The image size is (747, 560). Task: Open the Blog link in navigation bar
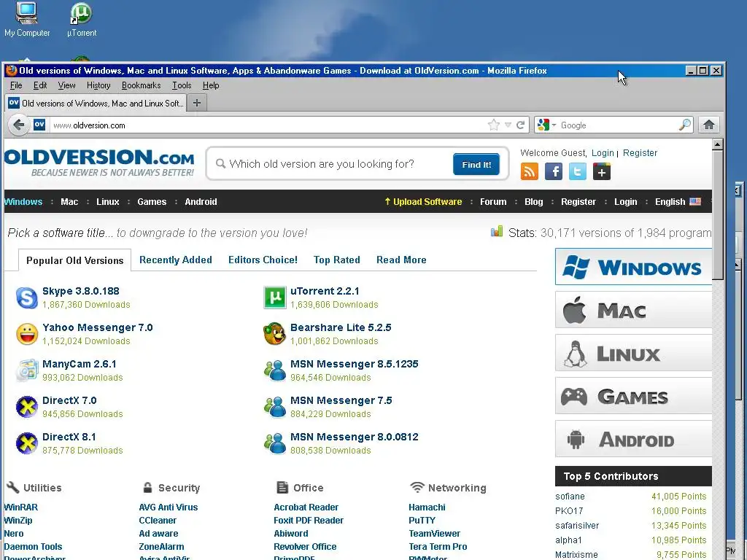tap(533, 201)
